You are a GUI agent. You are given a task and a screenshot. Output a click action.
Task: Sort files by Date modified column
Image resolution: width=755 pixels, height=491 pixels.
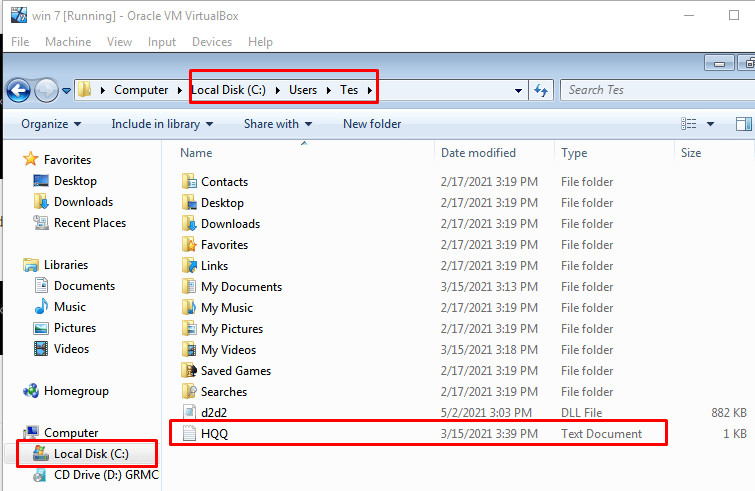coord(478,153)
